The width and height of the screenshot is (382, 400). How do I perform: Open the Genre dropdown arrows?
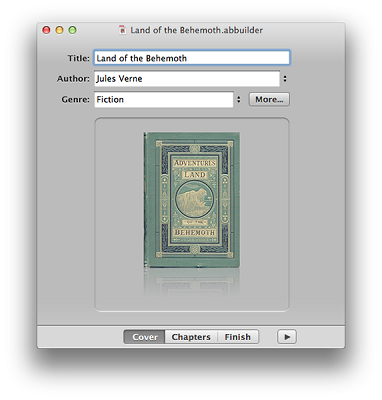tap(238, 99)
